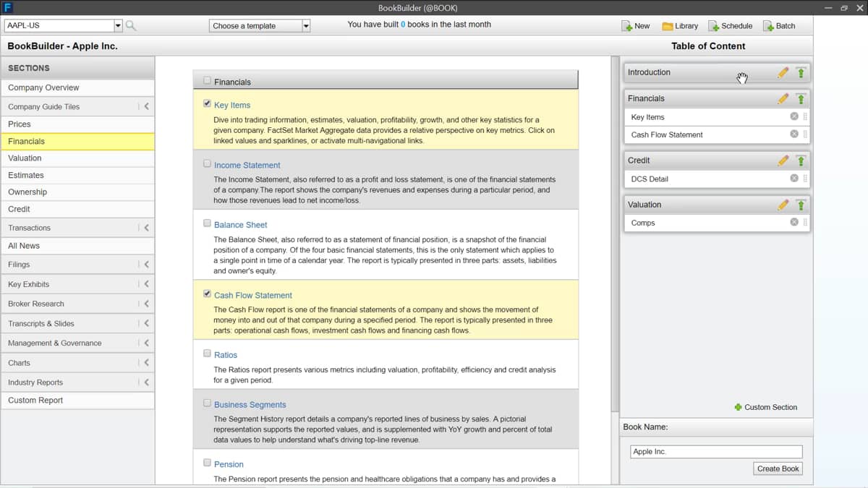Screen dimensions: 868x488
Task: Open the Income Statement link
Action: [247, 165]
